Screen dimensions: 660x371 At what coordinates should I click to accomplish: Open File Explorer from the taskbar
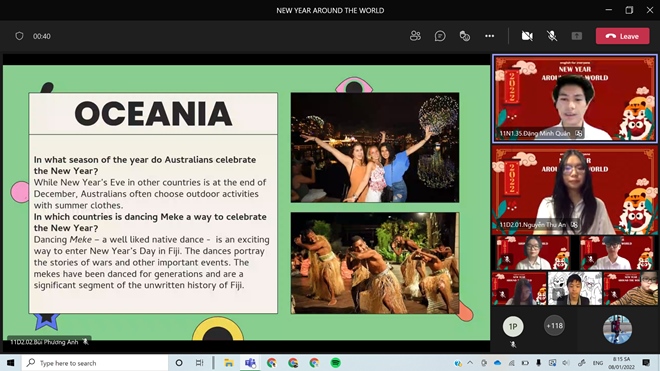click(x=229, y=363)
